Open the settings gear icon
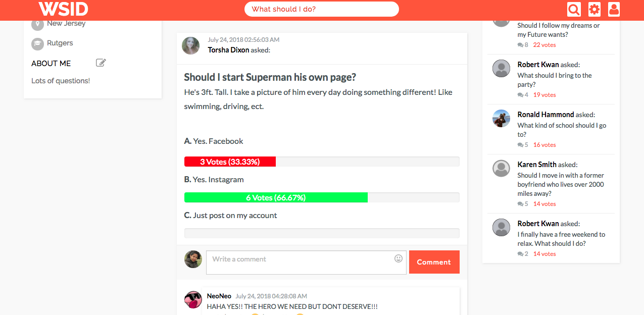The image size is (644, 315). click(x=594, y=9)
